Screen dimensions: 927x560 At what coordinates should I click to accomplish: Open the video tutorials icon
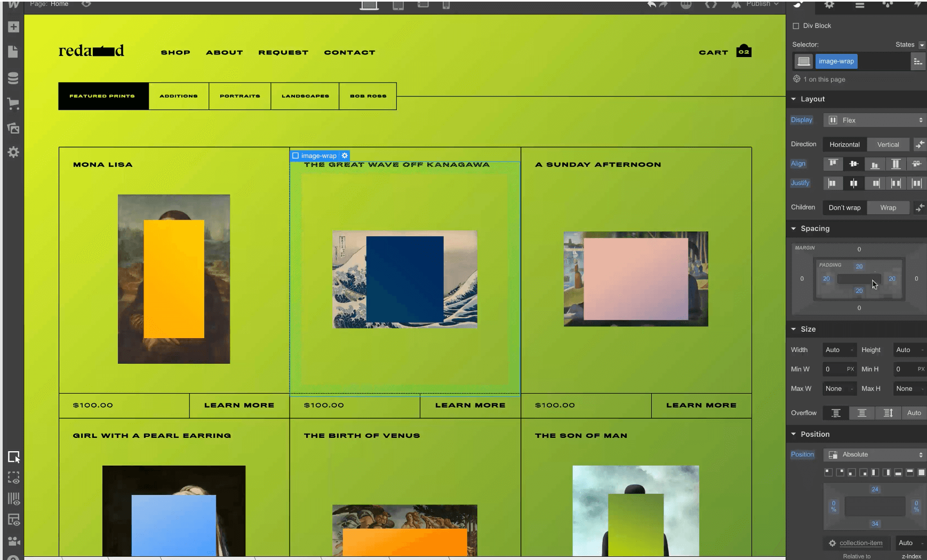[x=14, y=541]
